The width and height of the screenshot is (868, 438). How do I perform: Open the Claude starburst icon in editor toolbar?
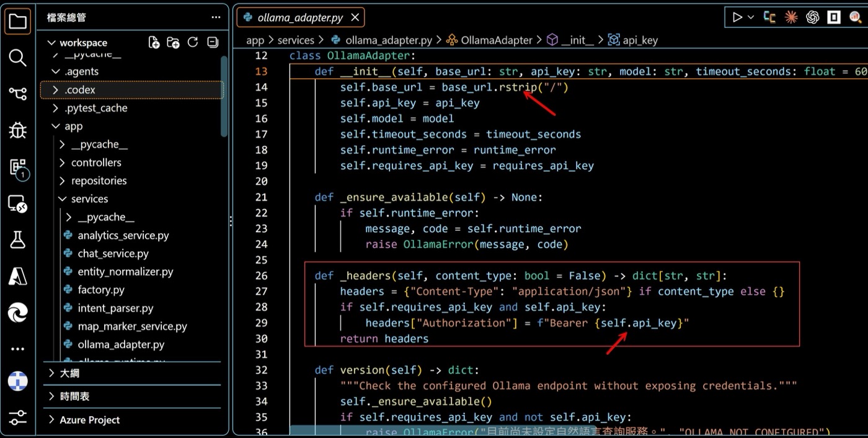click(791, 17)
